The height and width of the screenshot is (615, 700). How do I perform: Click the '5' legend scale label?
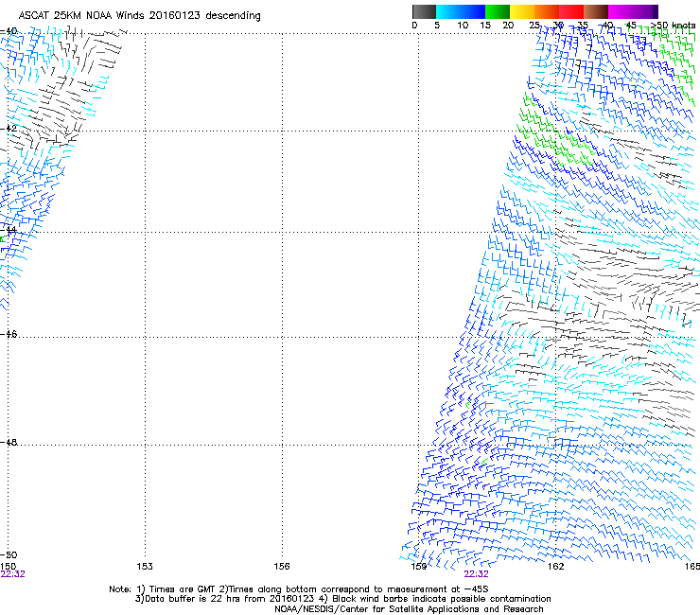point(437,26)
